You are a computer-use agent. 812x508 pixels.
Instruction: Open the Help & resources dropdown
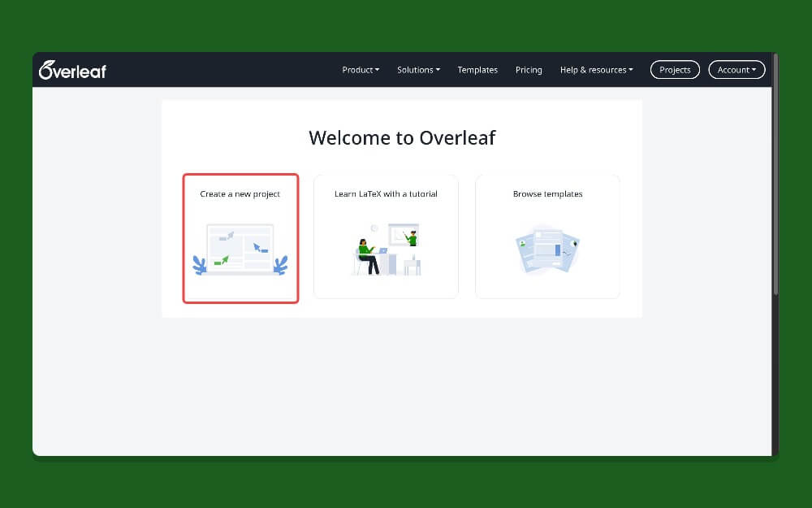(x=596, y=70)
